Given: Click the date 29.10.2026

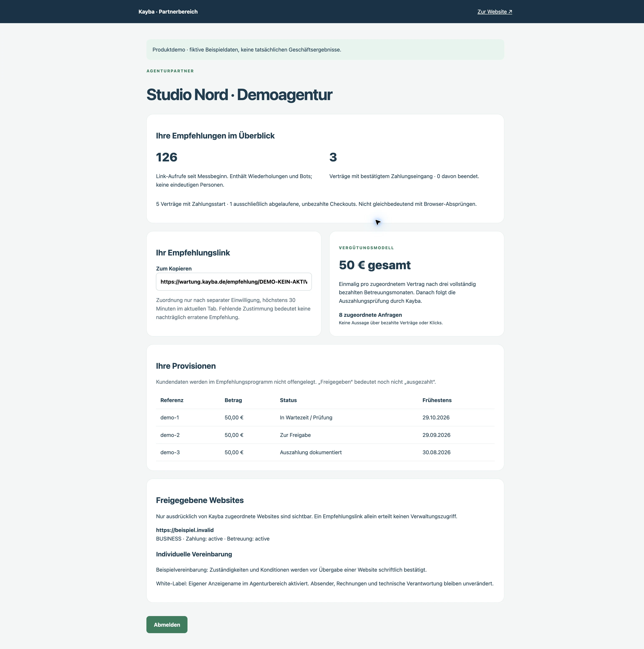Looking at the screenshot, I should point(436,418).
